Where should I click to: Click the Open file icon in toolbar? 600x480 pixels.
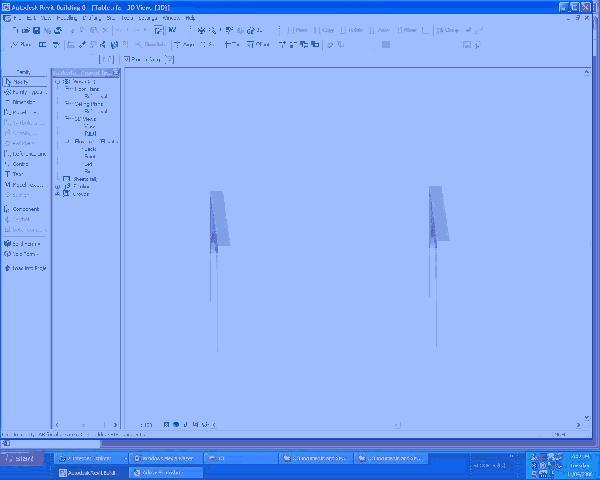point(26,30)
